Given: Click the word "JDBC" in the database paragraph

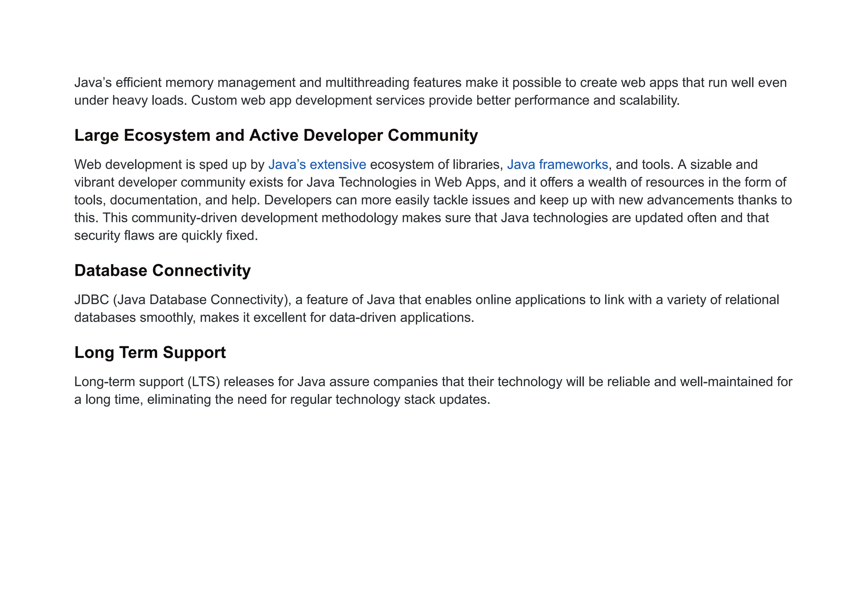Looking at the screenshot, I should 92,300.
